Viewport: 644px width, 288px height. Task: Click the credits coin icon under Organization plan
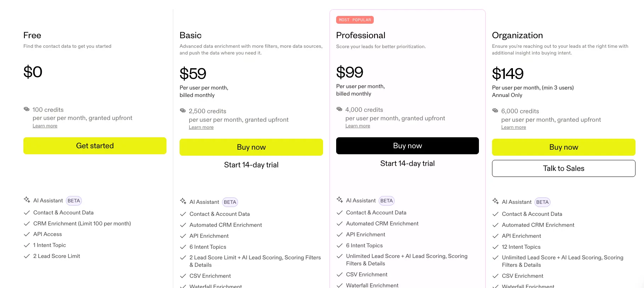pos(495,111)
